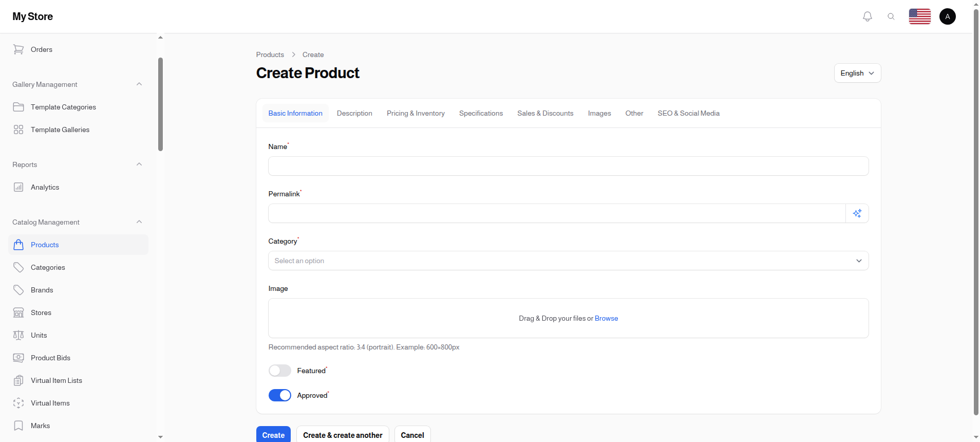The width and height of the screenshot is (980, 442).
Task: Open the English language dropdown
Action: [x=857, y=73]
